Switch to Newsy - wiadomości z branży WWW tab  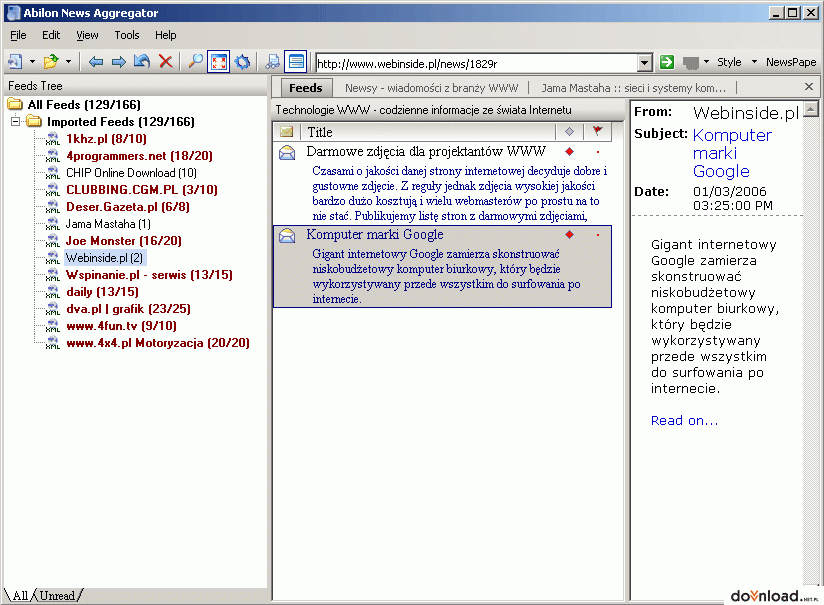431,88
